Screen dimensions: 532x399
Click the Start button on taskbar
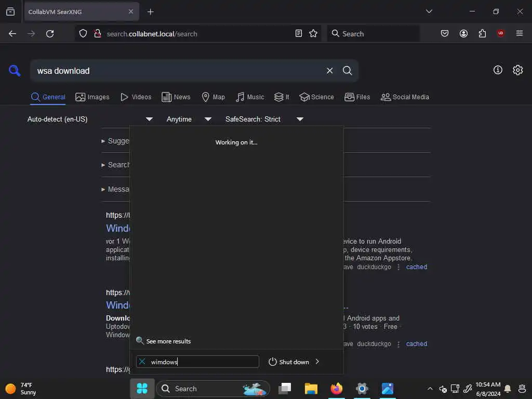click(142, 389)
